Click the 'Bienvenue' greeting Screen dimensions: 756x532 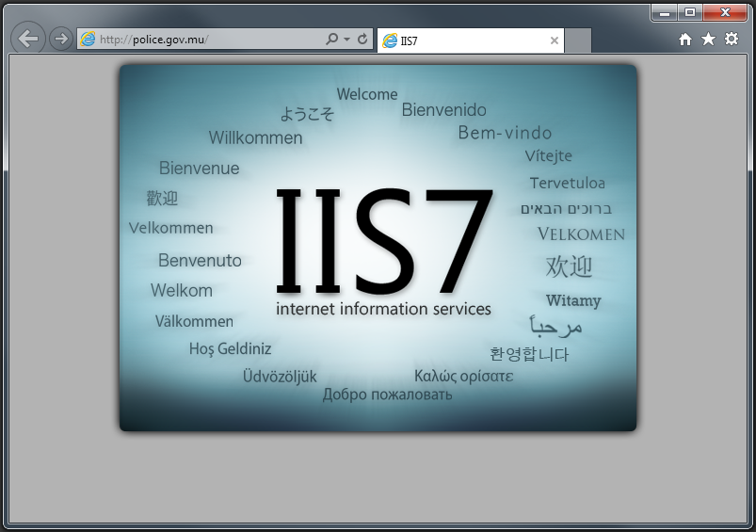point(200,169)
